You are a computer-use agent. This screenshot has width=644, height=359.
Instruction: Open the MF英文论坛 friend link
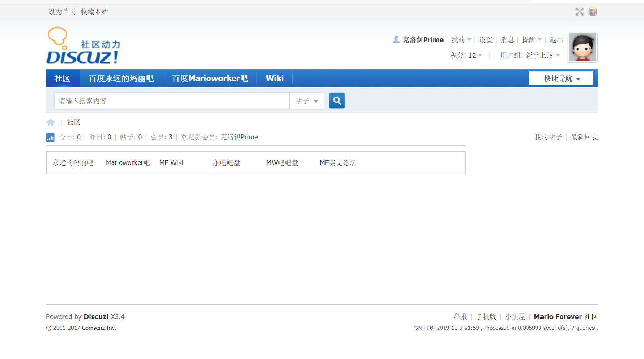[338, 163]
